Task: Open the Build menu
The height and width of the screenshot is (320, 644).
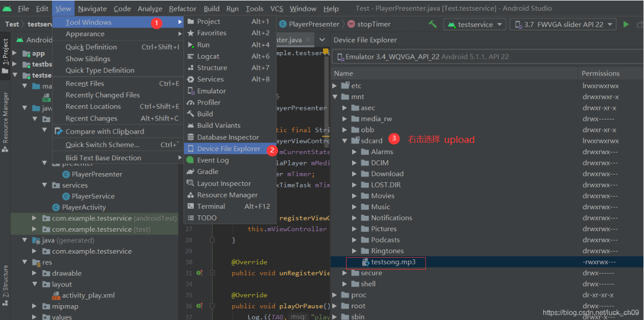Action: [212, 9]
